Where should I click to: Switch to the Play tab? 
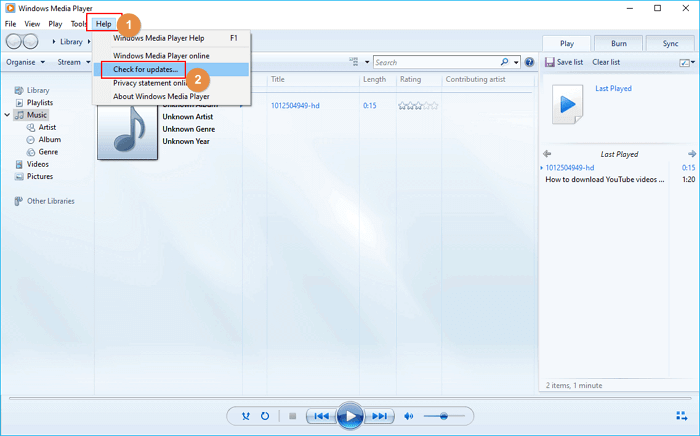click(567, 43)
